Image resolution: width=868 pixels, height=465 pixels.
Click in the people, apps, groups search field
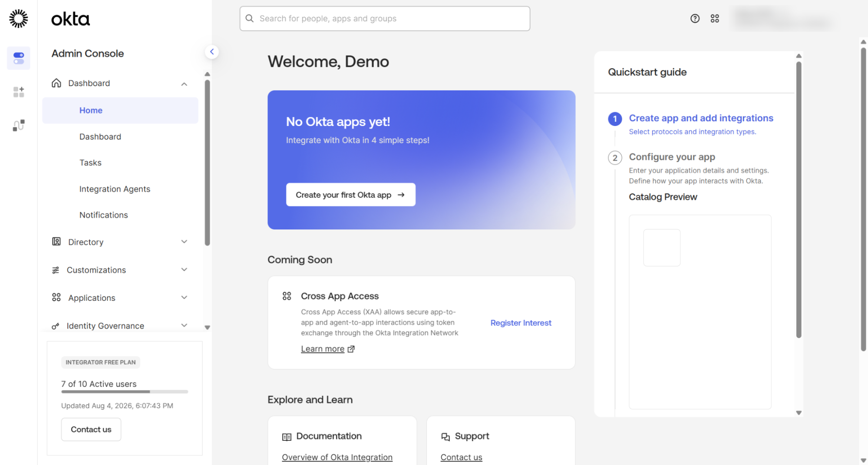pyautogui.click(x=385, y=18)
